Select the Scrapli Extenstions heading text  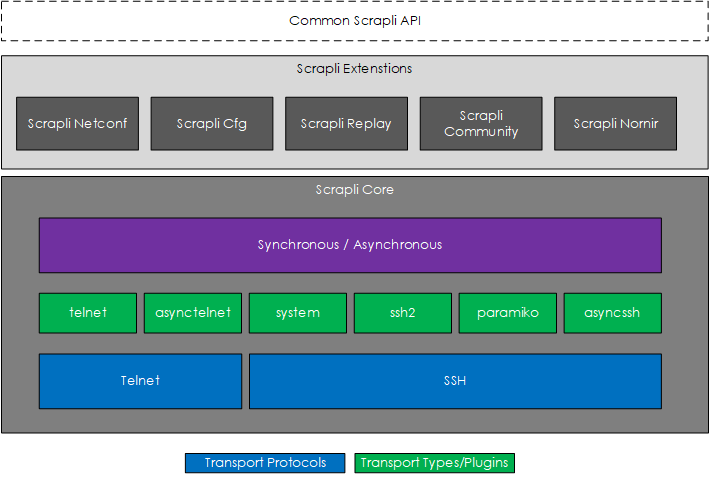(354, 69)
